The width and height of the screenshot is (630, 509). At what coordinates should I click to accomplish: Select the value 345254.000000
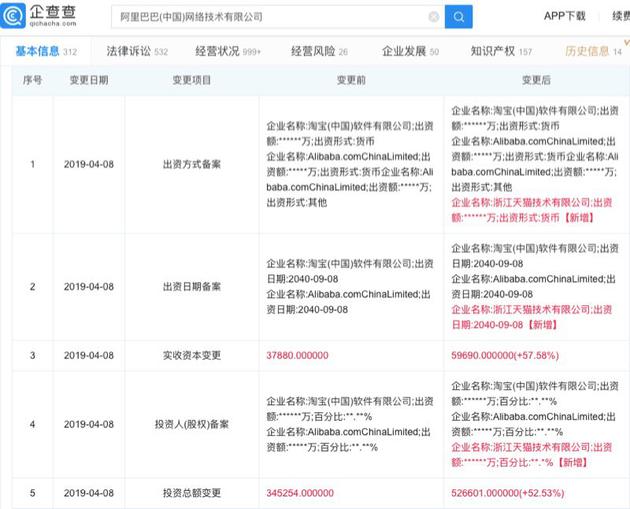[300, 493]
